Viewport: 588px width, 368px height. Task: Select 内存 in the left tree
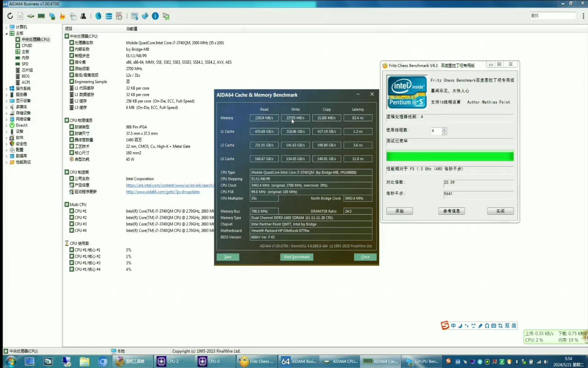26,58
